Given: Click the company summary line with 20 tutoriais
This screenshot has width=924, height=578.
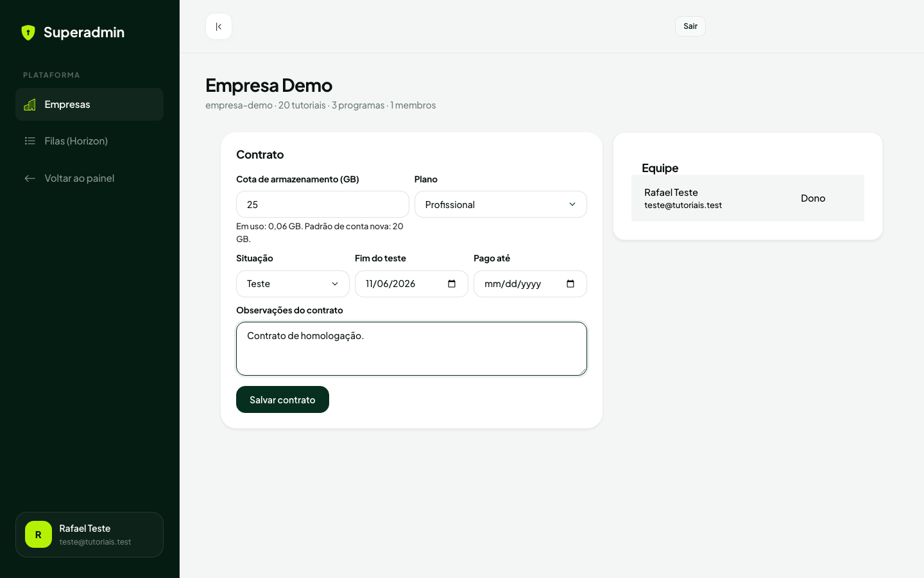Looking at the screenshot, I should (x=321, y=105).
